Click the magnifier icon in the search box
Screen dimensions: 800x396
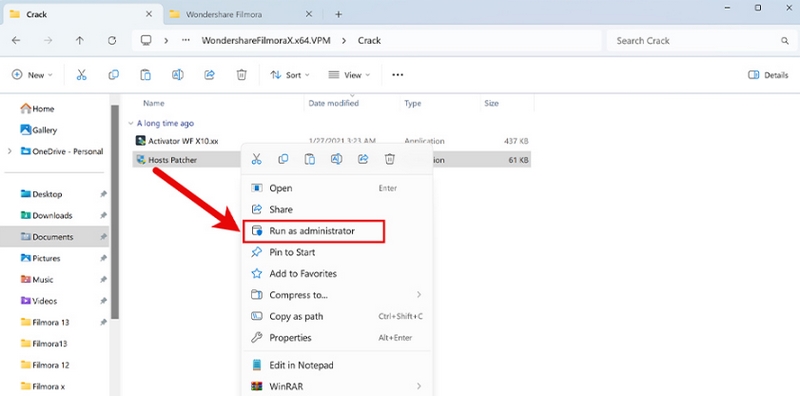(x=785, y=41)
